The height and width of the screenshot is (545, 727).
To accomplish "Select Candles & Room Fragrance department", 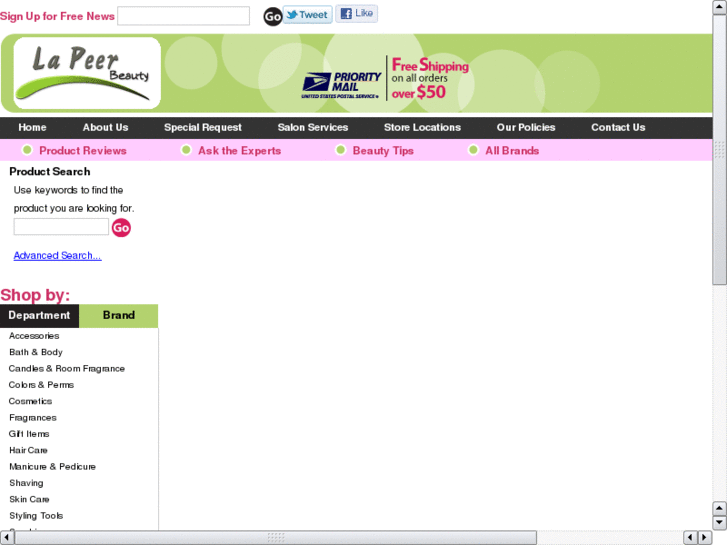I will coord(67,369).
